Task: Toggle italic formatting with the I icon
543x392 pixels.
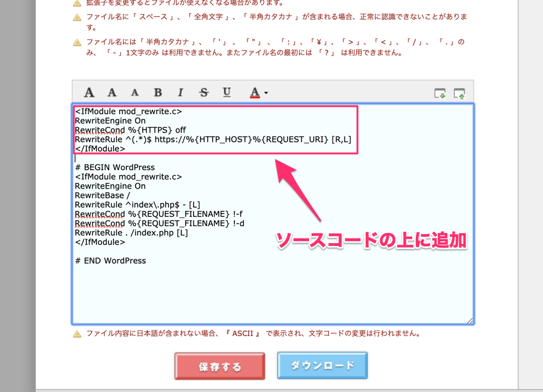Action: click(180, 92)
